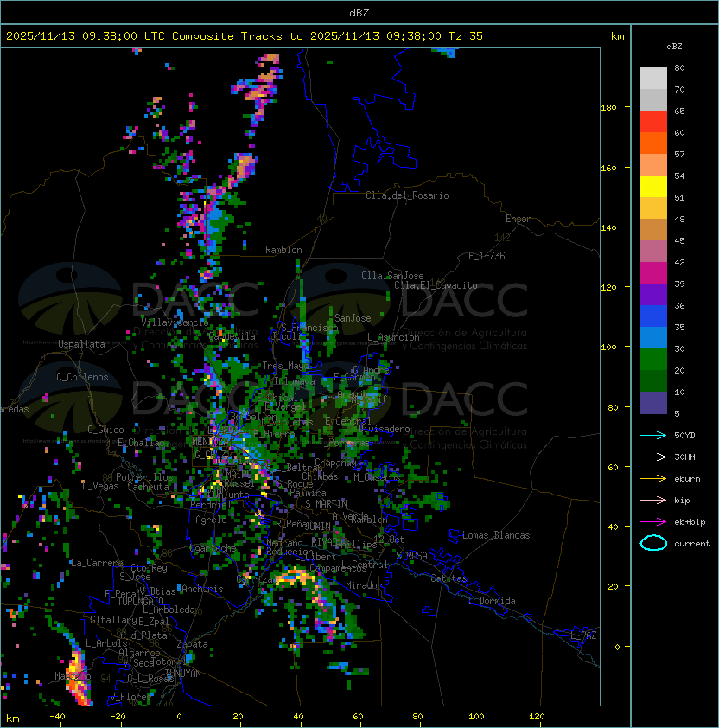Click the TUNUYAN map label

(183, 674)
